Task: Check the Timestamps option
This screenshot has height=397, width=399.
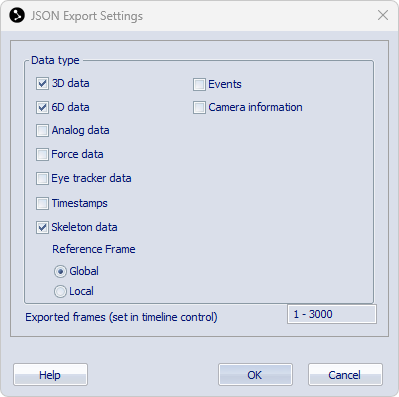Action: click(42, 203)
